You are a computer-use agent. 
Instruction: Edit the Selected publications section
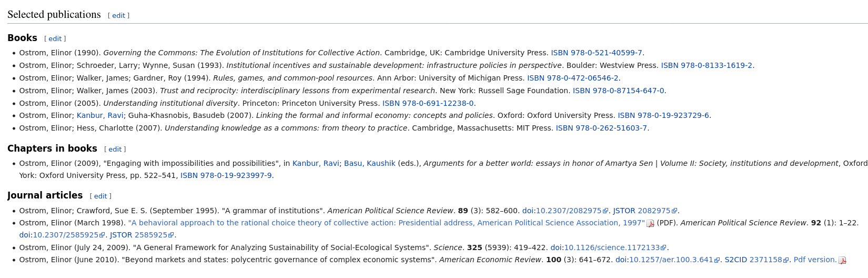click(118, 16)
